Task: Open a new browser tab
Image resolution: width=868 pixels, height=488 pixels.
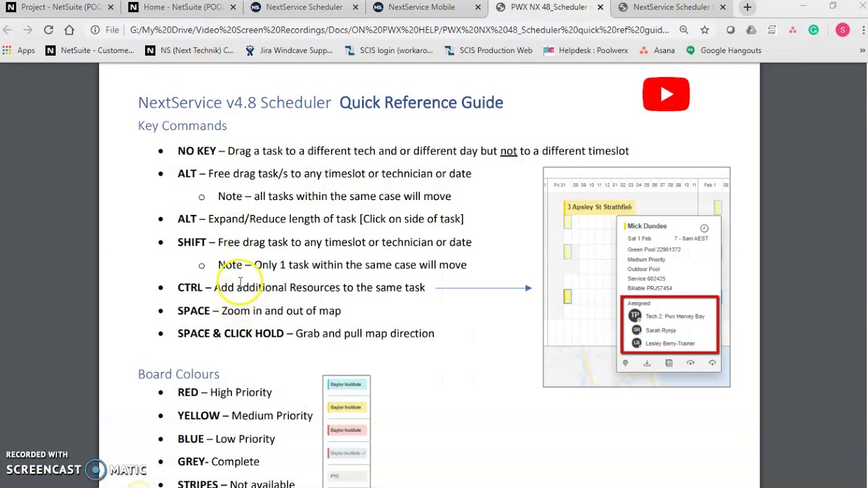Action: click(x=747, y=7)
